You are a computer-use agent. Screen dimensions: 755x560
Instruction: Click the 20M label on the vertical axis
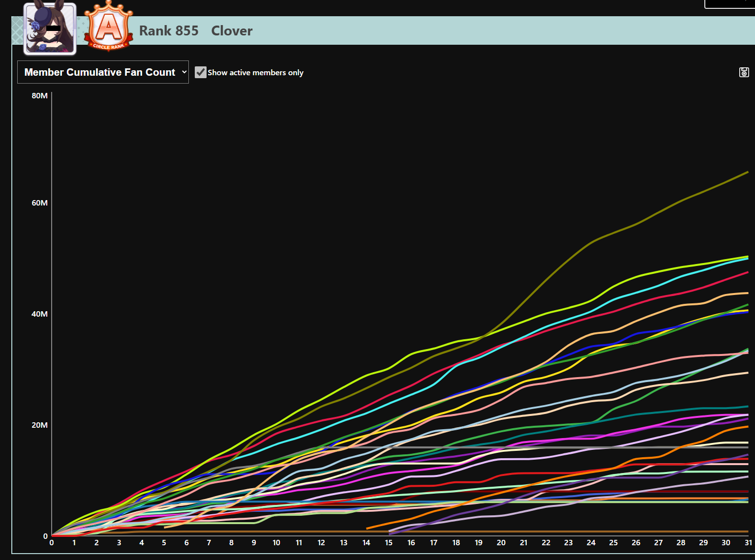tap(40, 425)
